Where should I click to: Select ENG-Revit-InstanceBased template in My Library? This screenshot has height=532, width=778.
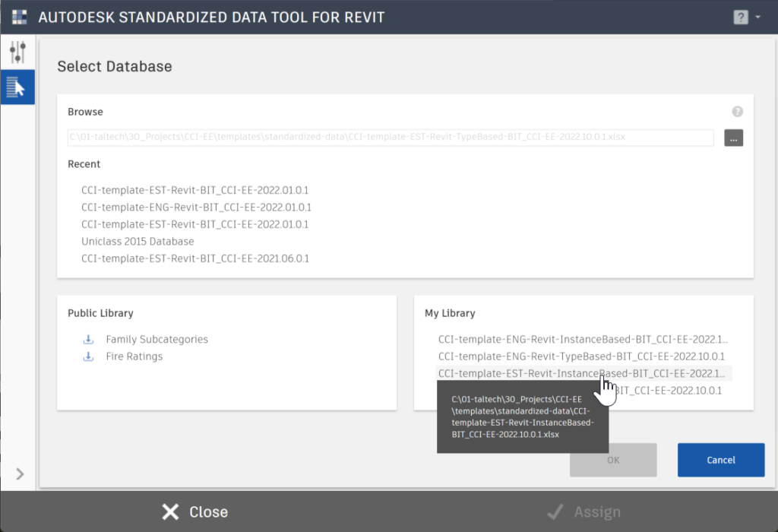583,340
